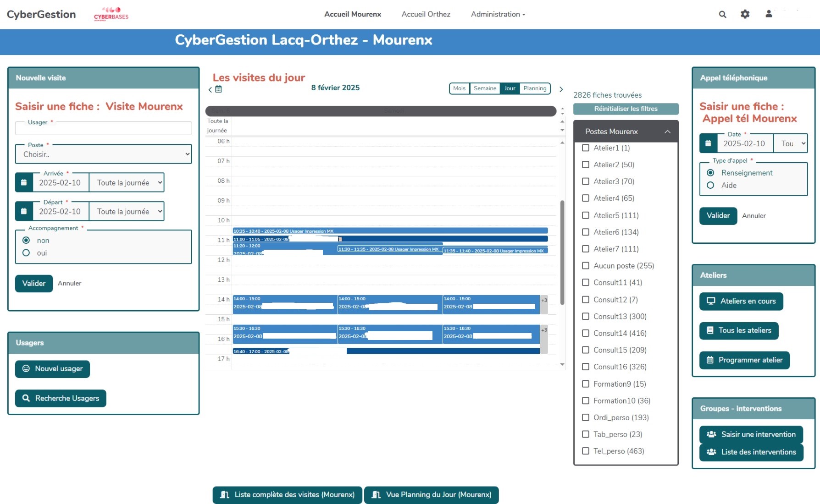The image size is (820, 504).
Task: Check the Consult13 (300) filter
Action: 586,316
